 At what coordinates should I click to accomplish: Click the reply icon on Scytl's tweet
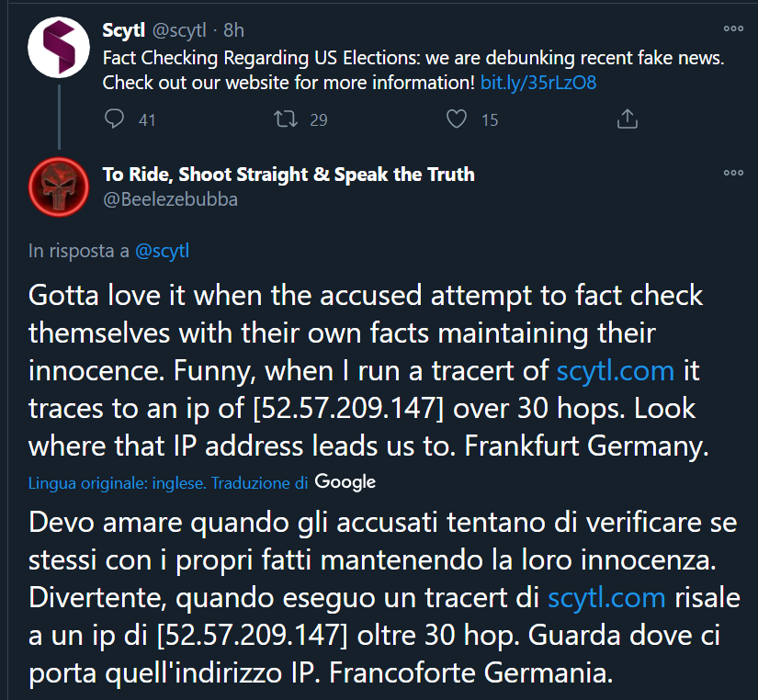[x=114, y=119]
